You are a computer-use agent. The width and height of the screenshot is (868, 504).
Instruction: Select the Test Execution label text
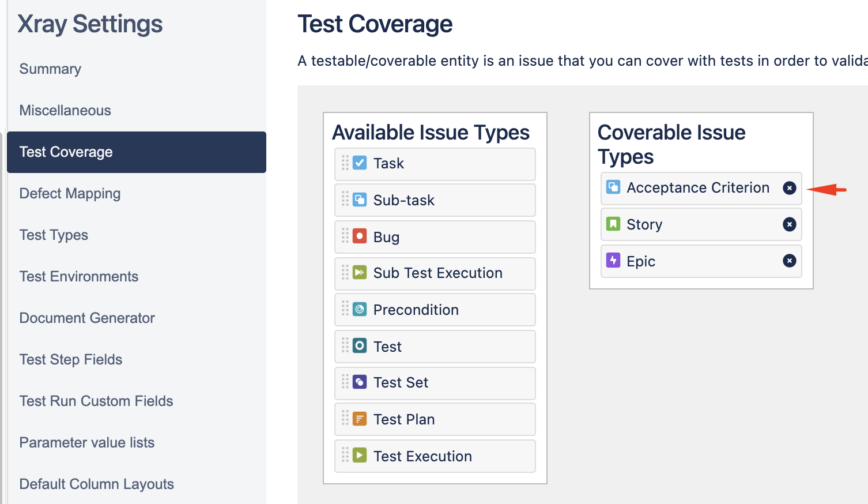(x=422, y=456)
